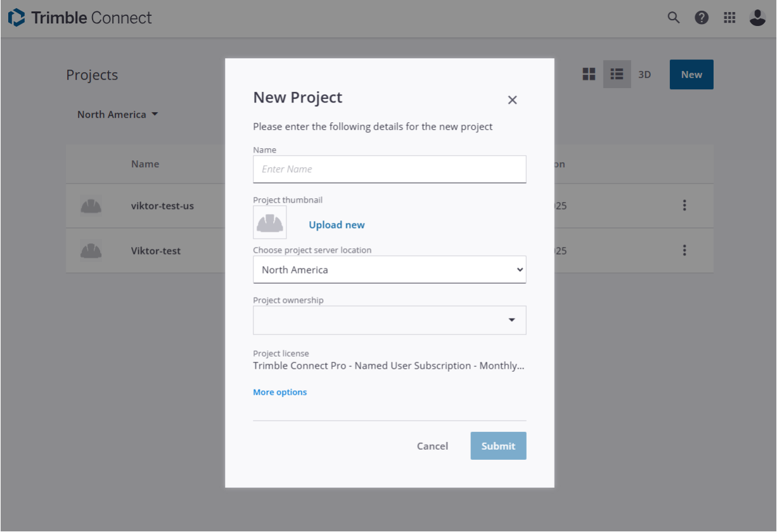Click the Enter Name input field
Image resolution: width=777 pixels, height=532 pixels.
(x=389, y=169)
